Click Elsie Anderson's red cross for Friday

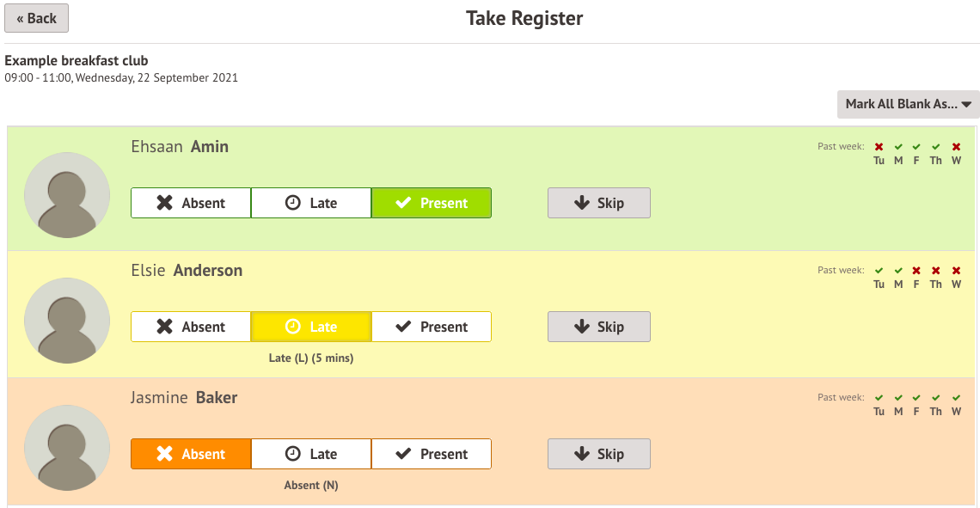(916, 271)
